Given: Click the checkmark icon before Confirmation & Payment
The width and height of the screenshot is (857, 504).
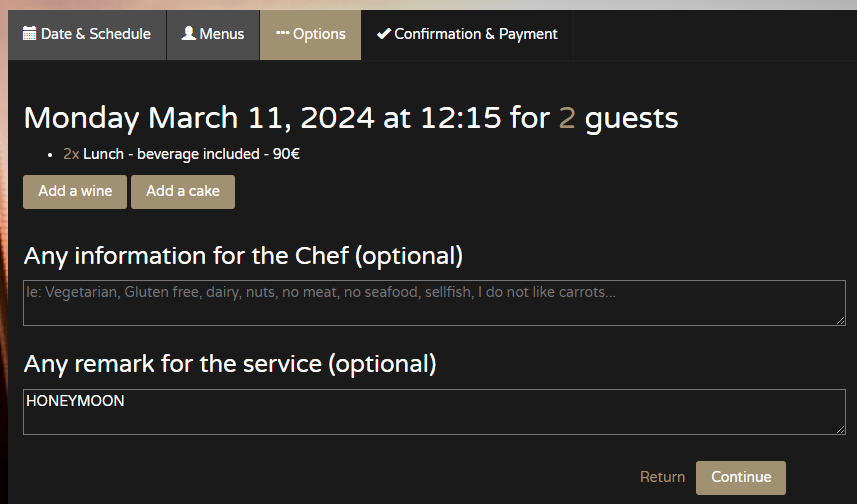Looking at the screenshot, I should [x=383, y=34].
